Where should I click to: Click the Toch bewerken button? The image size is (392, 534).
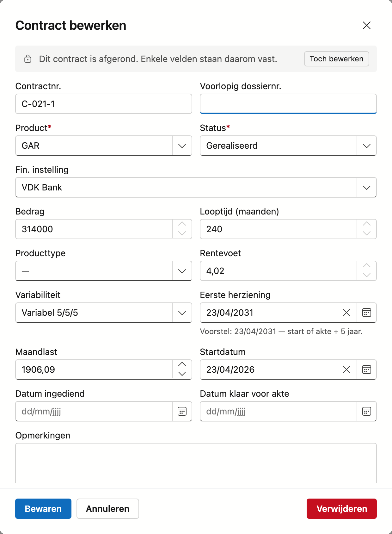(337, 59)
